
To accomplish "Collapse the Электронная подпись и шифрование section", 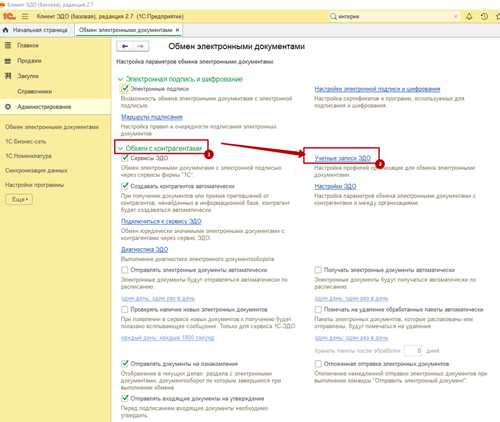I will 120,79.
